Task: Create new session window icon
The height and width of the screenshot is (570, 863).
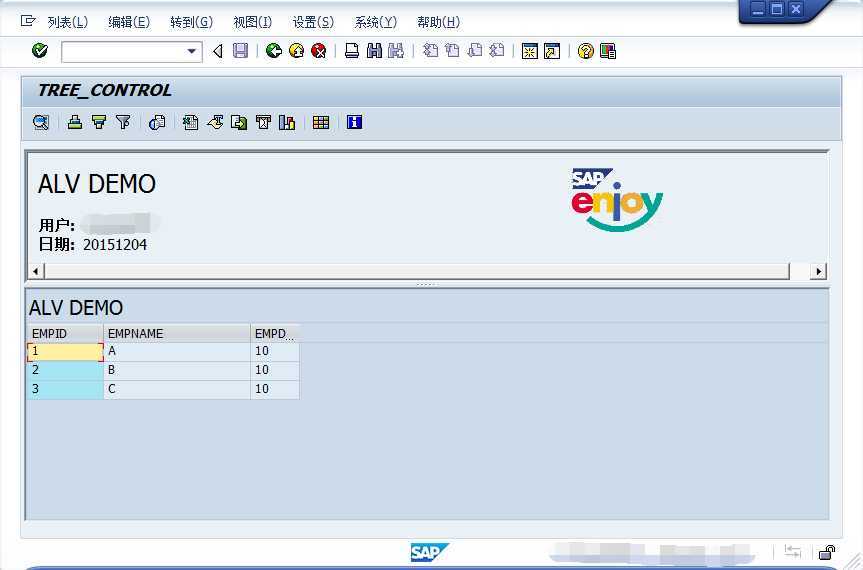Action: coord(529,51)
